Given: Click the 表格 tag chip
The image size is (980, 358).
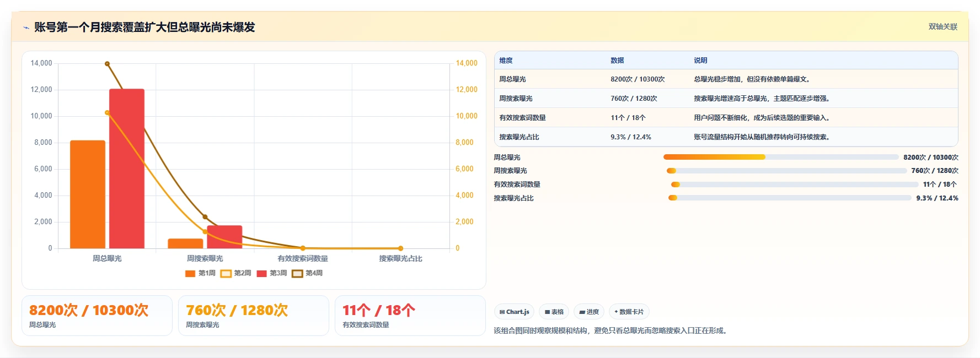Looking at the screenshot, I should pos(554,312).
